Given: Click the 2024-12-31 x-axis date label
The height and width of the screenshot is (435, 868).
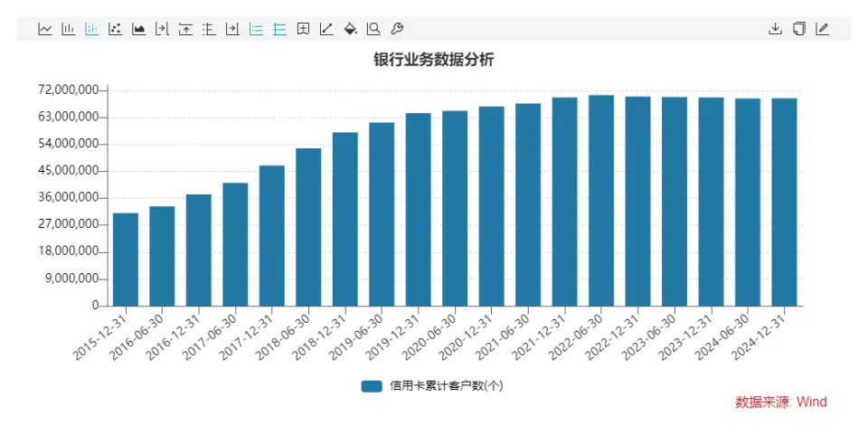Looking at the screenshot, I should (x=759, y=337).
